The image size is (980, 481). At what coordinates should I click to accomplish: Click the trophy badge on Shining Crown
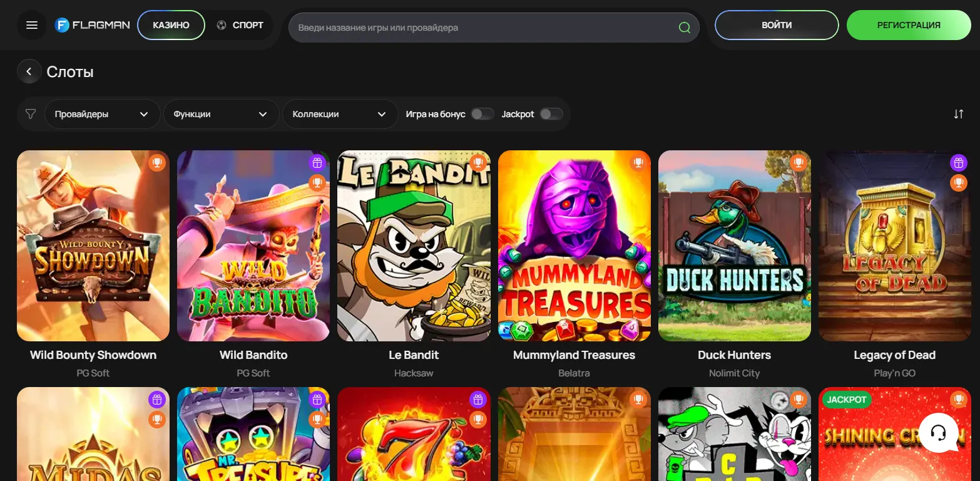click(x=958, y=399)
